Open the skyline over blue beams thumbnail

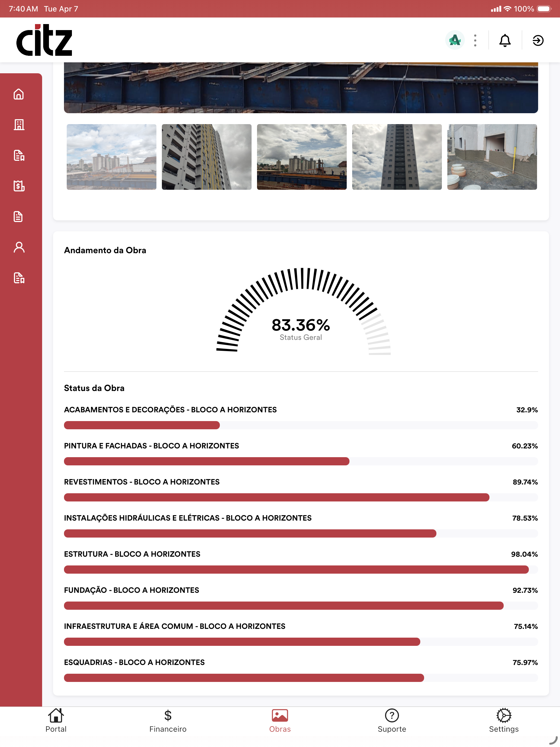pos(302,157)
